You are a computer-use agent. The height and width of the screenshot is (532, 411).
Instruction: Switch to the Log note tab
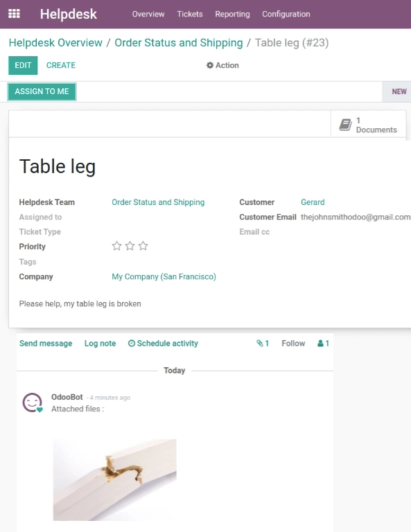coord(100,344)
